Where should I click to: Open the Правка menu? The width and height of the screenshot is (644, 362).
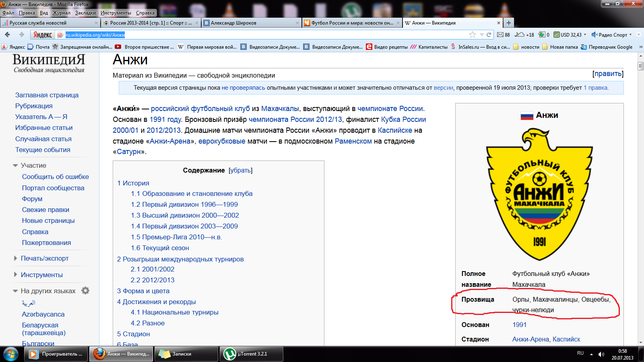pos(27,13)
